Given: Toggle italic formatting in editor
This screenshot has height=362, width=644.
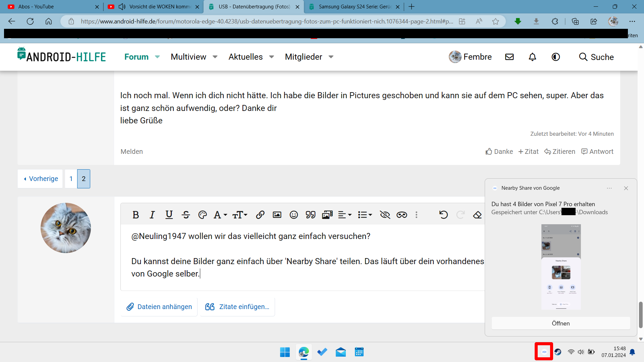Looking at the screenshot, I should [152, 215].
